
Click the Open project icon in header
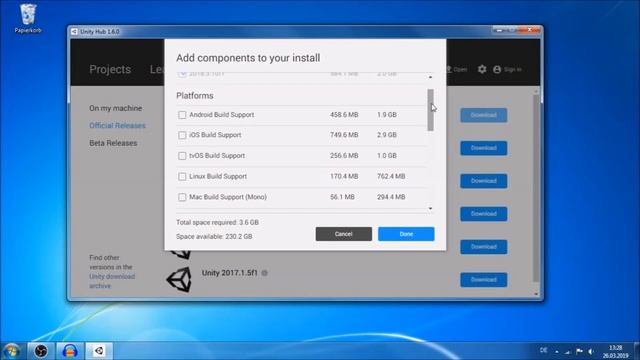pos(449,69)
